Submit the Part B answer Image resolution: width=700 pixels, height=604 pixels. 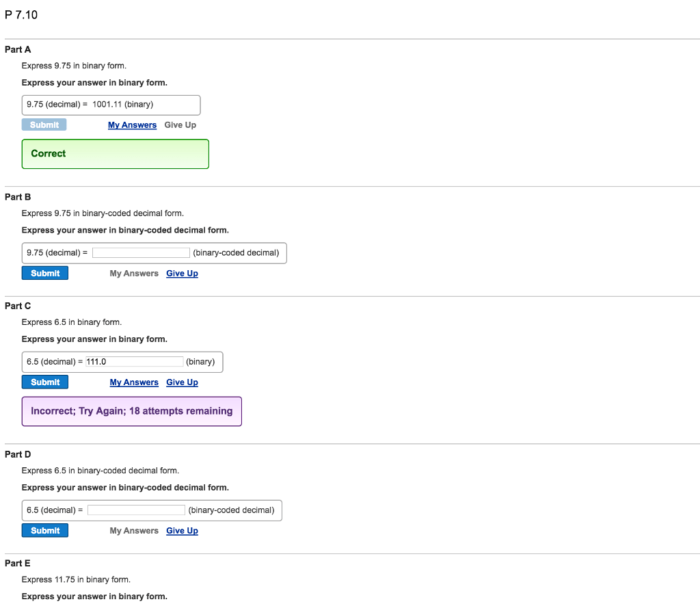coord(45,274)
